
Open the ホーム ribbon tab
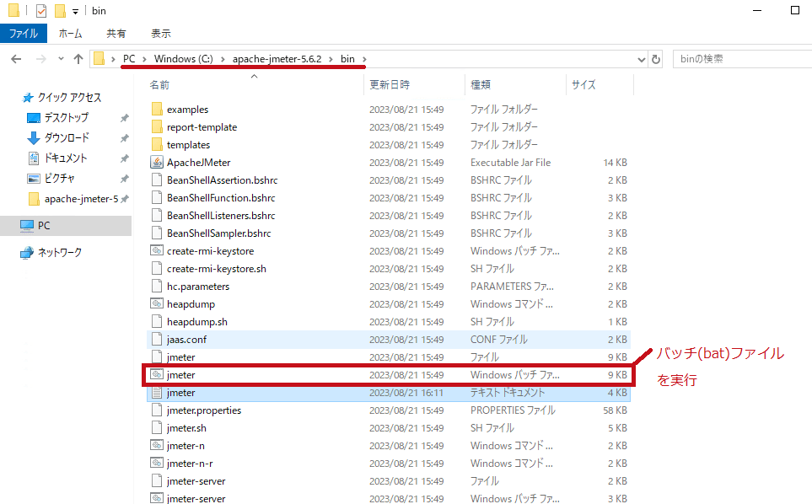click(x=71, y=34)
